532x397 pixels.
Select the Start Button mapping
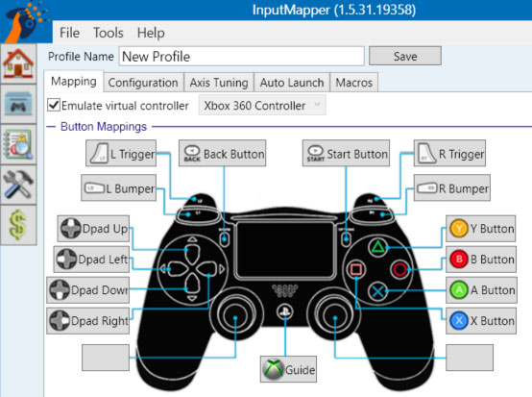tap(346, 154)
